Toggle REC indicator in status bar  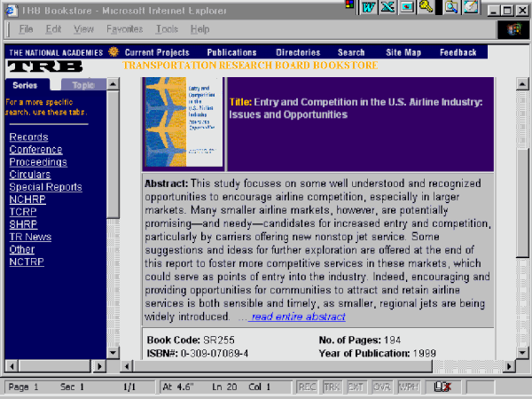(307, 387)
